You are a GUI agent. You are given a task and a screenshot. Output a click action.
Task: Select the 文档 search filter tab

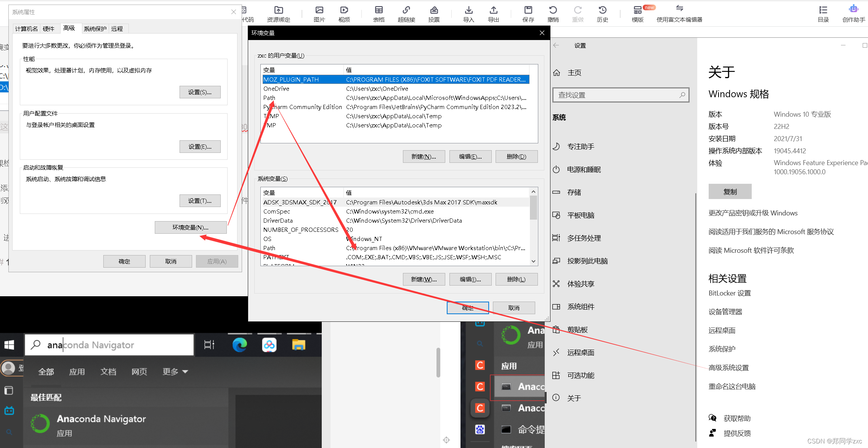click(108, 372)
